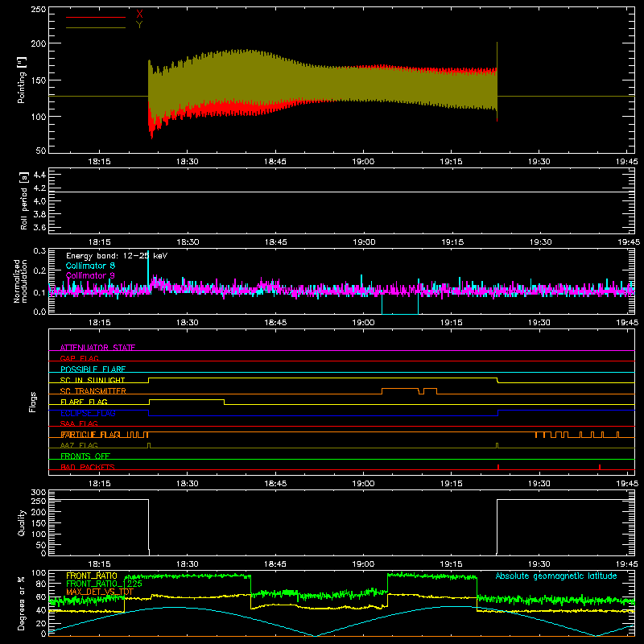
Task: Click the 'Collimator 9' legend entry
Action: pos(90,275)
